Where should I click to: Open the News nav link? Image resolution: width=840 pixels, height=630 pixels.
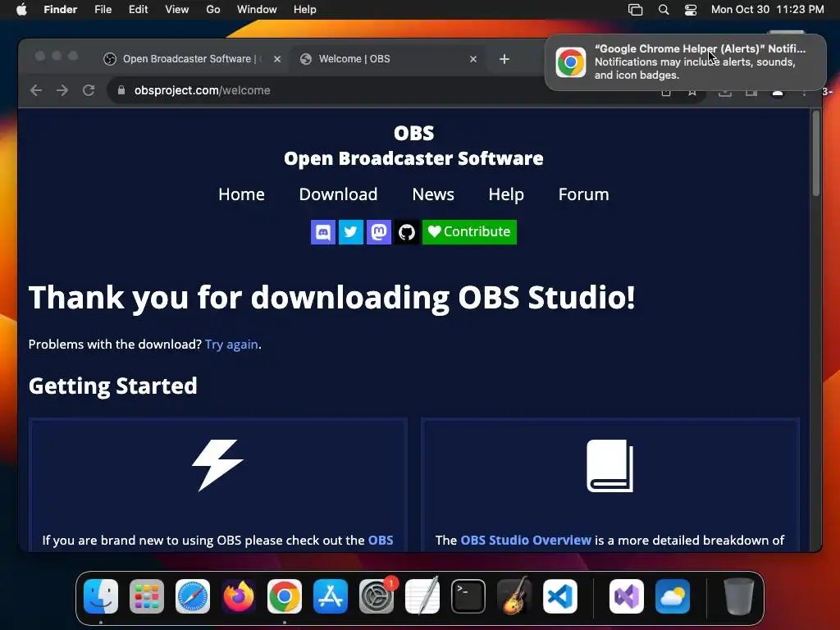(x=433, y=194)
